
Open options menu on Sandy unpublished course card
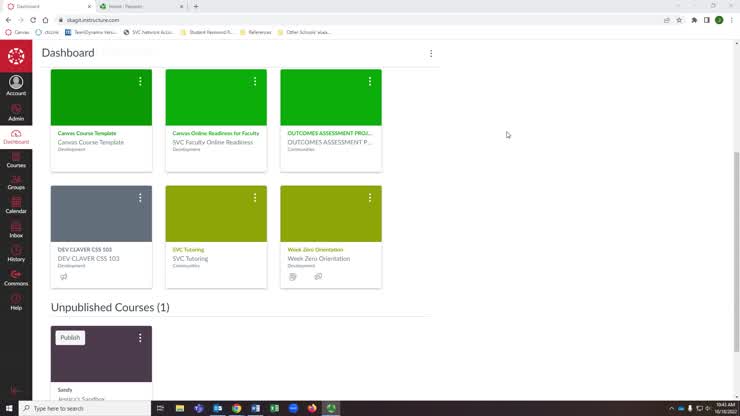pyautogui.click(x=140, y=338)
